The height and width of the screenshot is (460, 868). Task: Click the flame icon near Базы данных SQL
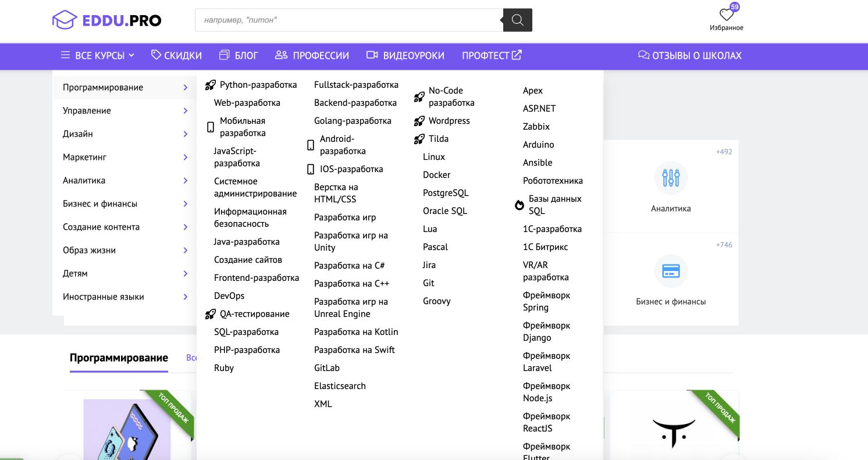[x=520, y=205]
